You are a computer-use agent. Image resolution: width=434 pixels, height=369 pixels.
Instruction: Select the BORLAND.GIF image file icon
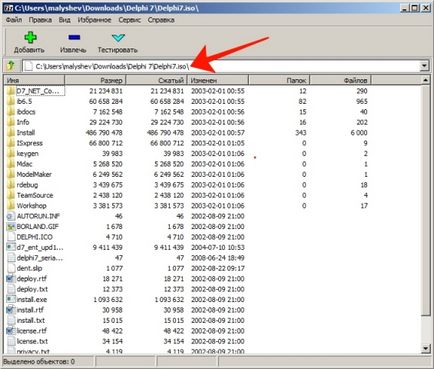coord(11,227)
